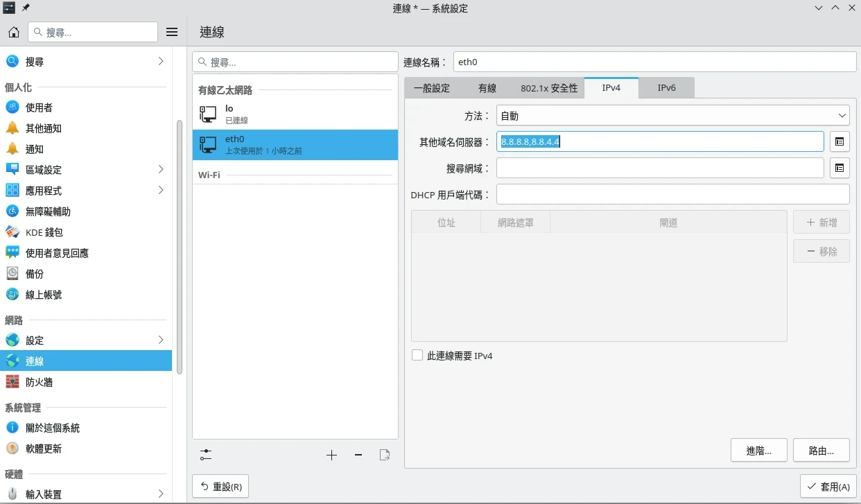Click the DHCP 用戶端代碼 input field
The width and height of the screenshot is (861, 504).
click(672, 195)
